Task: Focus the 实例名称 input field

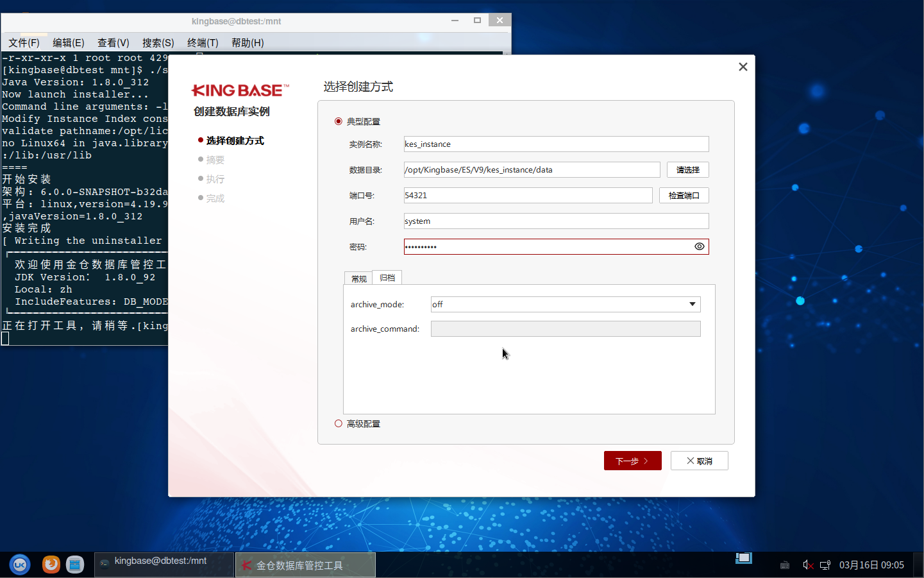Action: [x=557, y=144]
